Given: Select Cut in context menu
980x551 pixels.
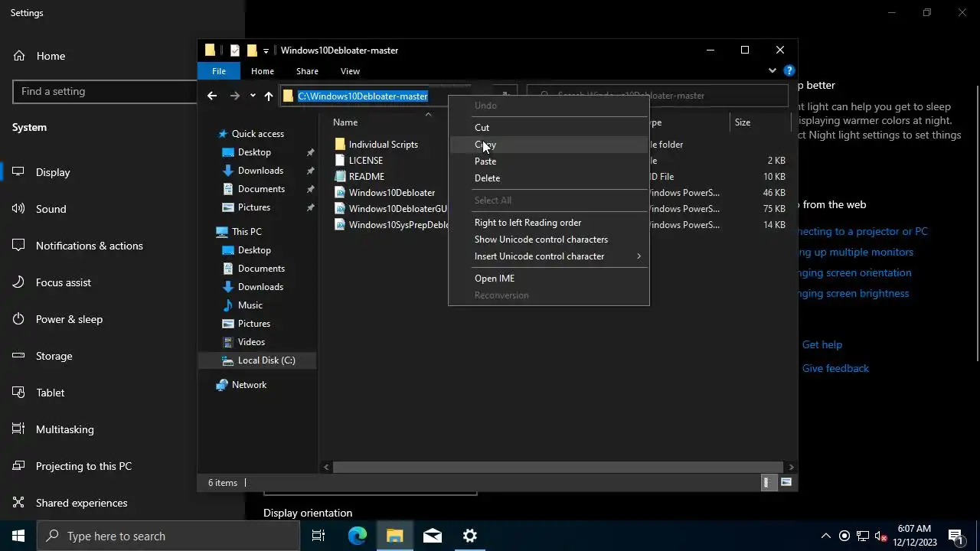Looking at the screenshot, I should click(x=548, y=128).
